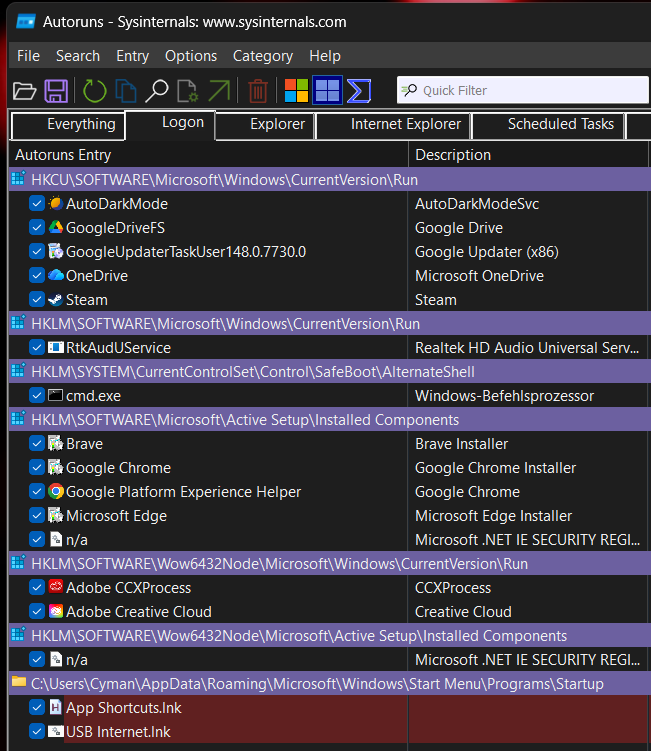This screenshot has width=651, height=751.
Task: Click the Realtek HD Audio Universal description
Action: (527, 348)
